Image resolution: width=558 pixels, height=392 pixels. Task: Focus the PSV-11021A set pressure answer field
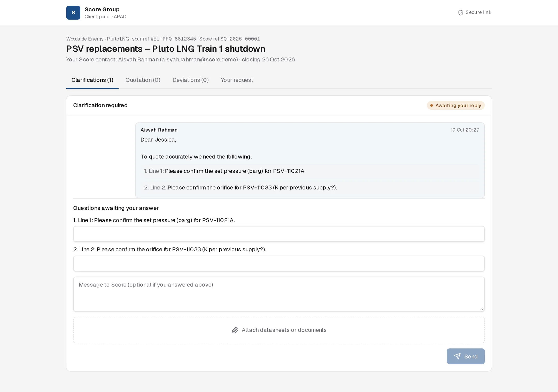pyautogui.click(x=279, y=234)
